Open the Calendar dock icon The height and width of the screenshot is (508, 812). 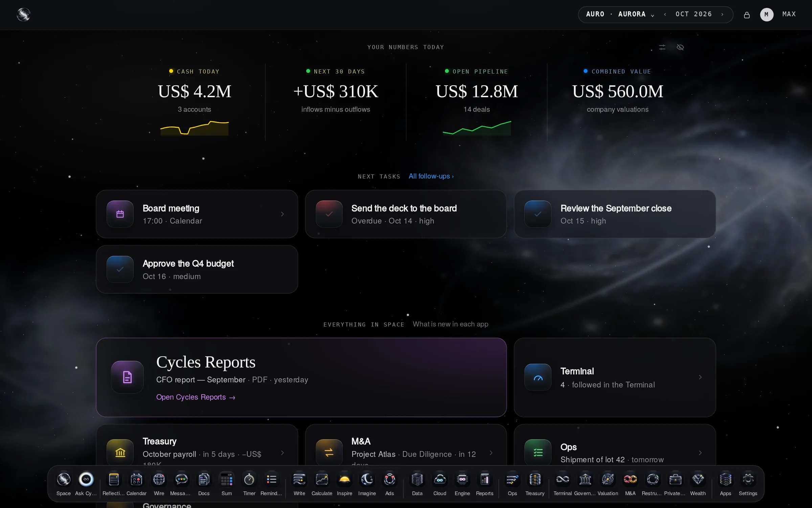click(136, 480)
